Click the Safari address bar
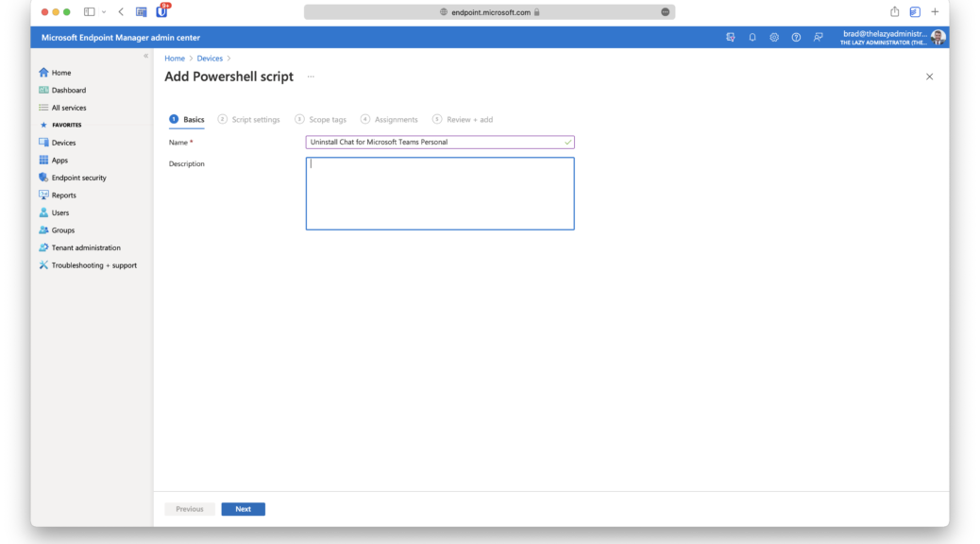980x544 pixels. [489, 12]
